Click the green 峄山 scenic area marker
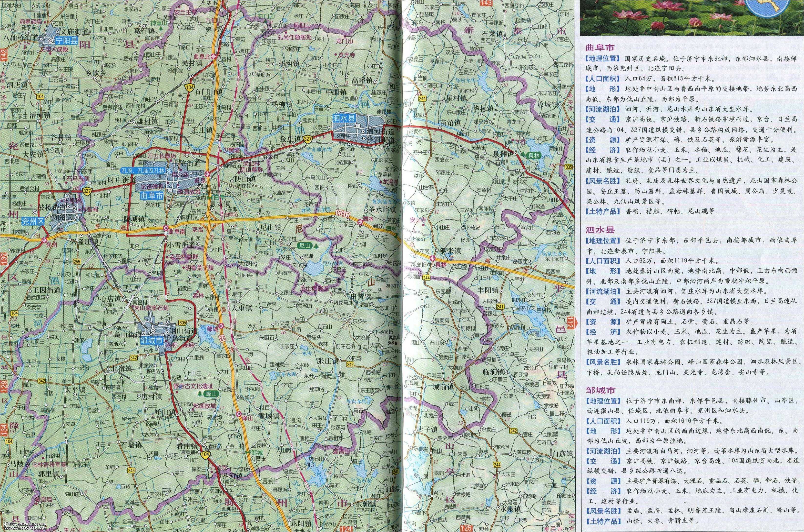 [x=212, y=393]
